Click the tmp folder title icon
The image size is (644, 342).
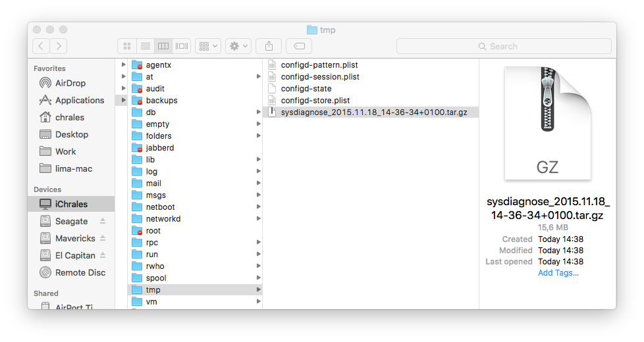coord(312,30)
